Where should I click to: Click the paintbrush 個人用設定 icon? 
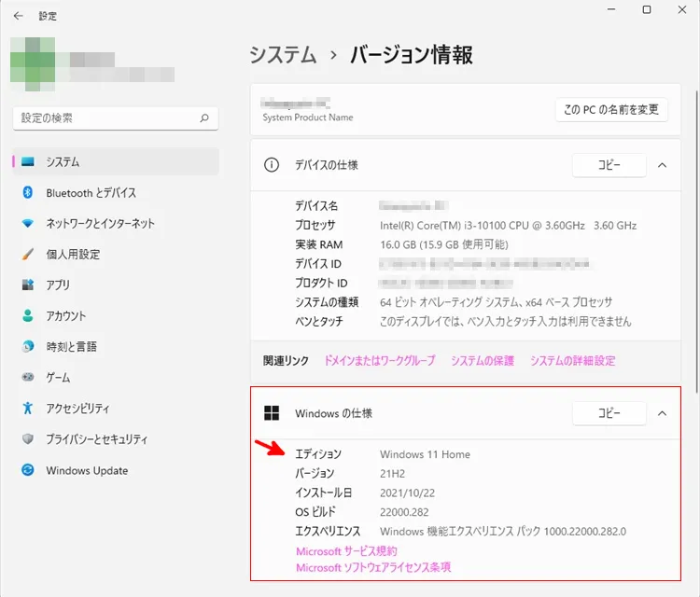[28, 255]
